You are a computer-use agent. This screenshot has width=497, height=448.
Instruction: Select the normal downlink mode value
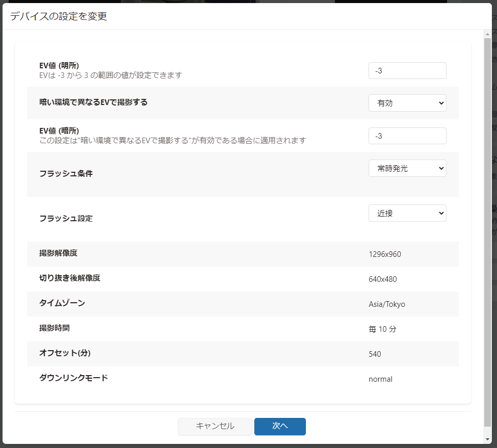click(x=380, y=379)
